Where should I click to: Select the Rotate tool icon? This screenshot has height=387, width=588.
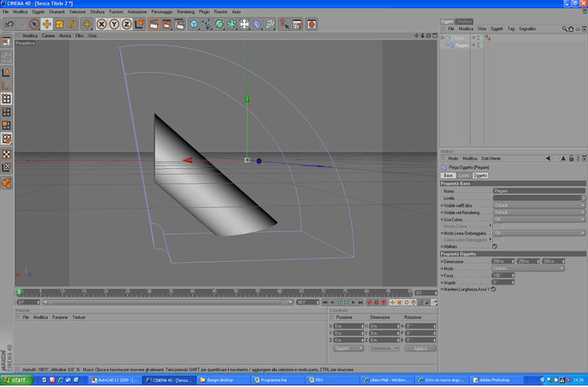72,24
